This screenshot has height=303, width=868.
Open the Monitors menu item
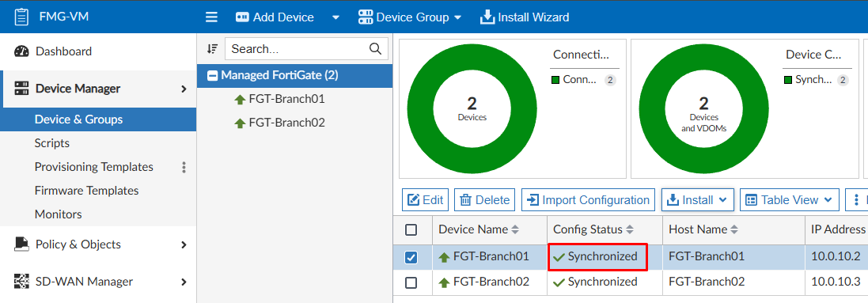tap(58, 214)
